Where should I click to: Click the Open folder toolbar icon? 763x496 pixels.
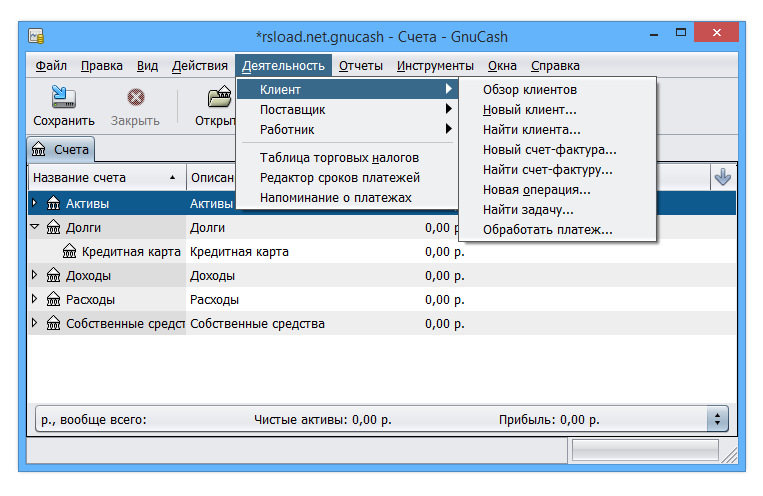pyautogui.click(x=219, y=96)
